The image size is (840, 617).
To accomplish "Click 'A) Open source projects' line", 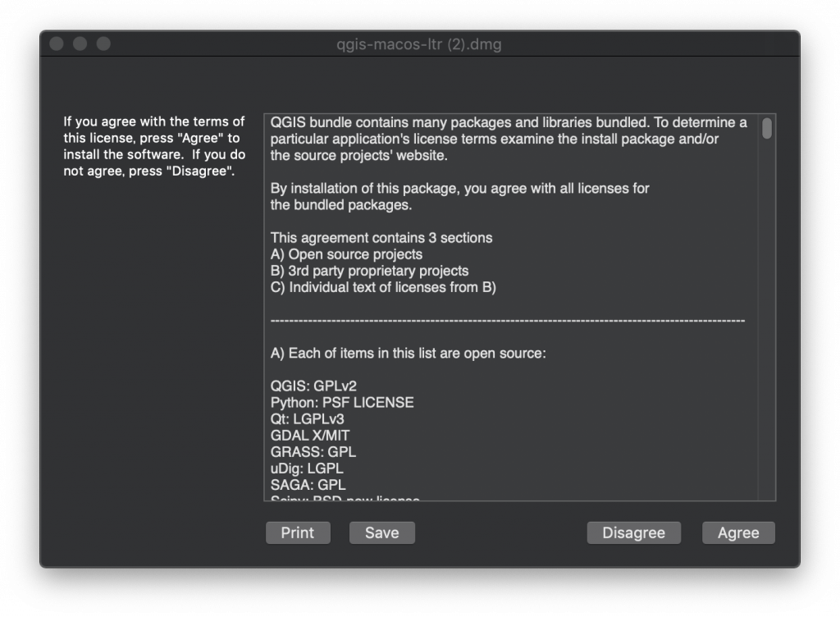I will click(346, 254).
